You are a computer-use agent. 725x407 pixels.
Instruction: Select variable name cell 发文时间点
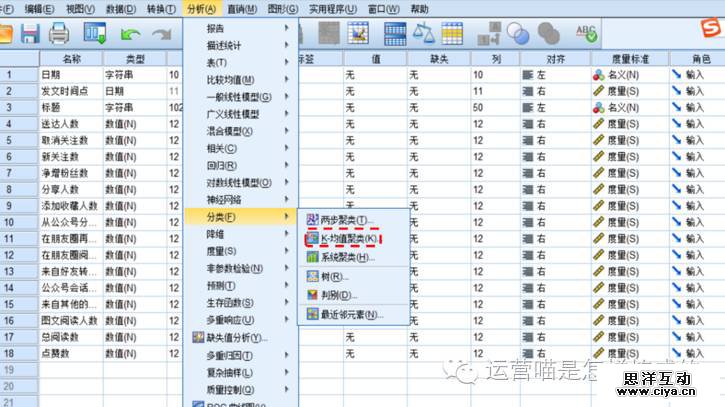coord(71,91)
